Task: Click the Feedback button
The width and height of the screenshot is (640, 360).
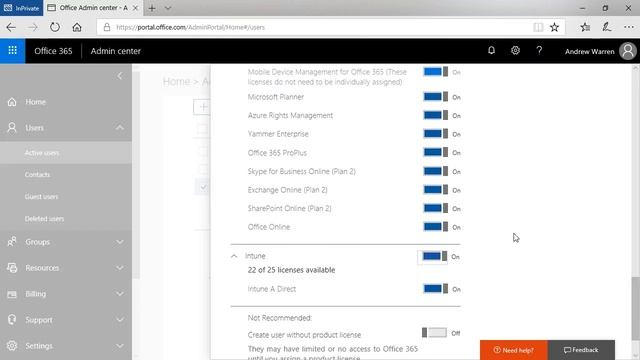Action: (x=581, y=350)
